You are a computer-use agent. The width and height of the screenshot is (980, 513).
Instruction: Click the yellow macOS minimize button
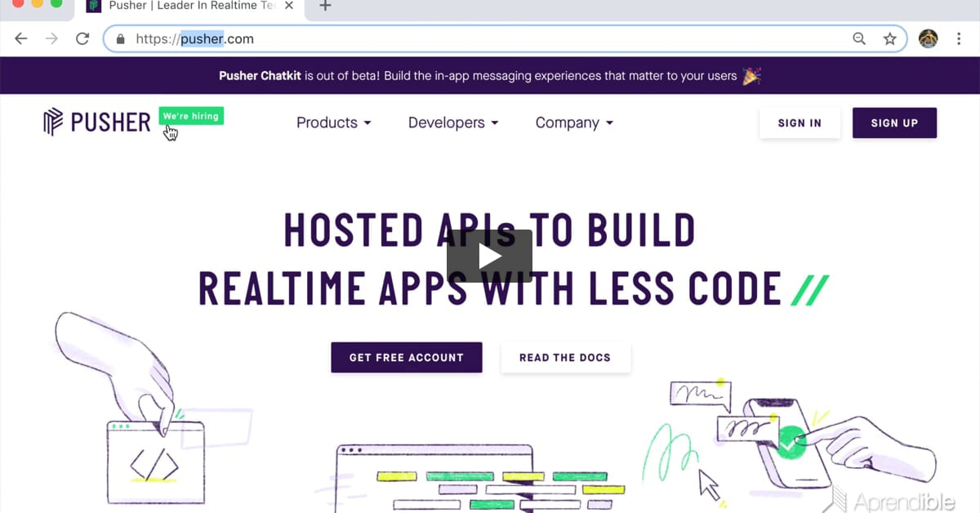point(38,4)
